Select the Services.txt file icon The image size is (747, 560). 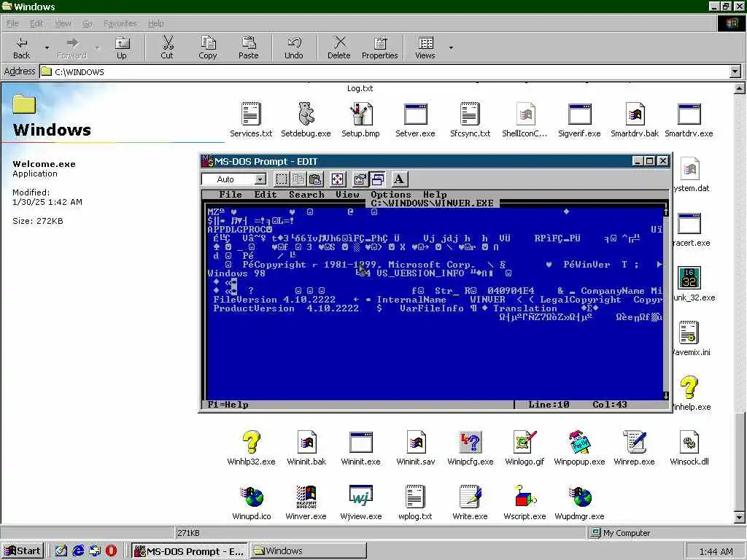251,114
